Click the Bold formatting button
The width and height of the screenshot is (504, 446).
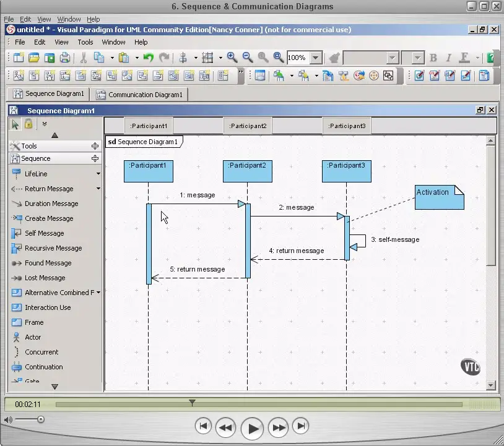433,58
